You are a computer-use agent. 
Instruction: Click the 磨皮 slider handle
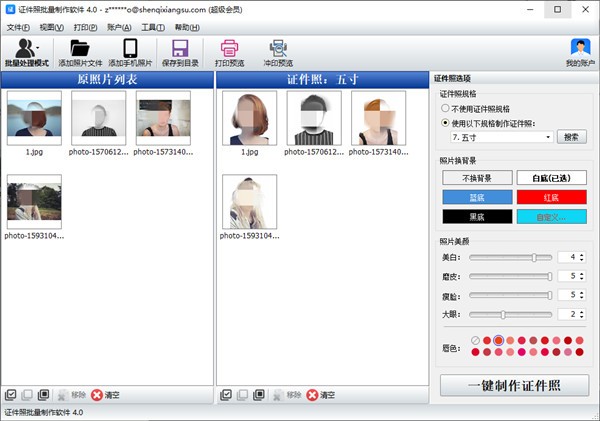coord(550,276)
